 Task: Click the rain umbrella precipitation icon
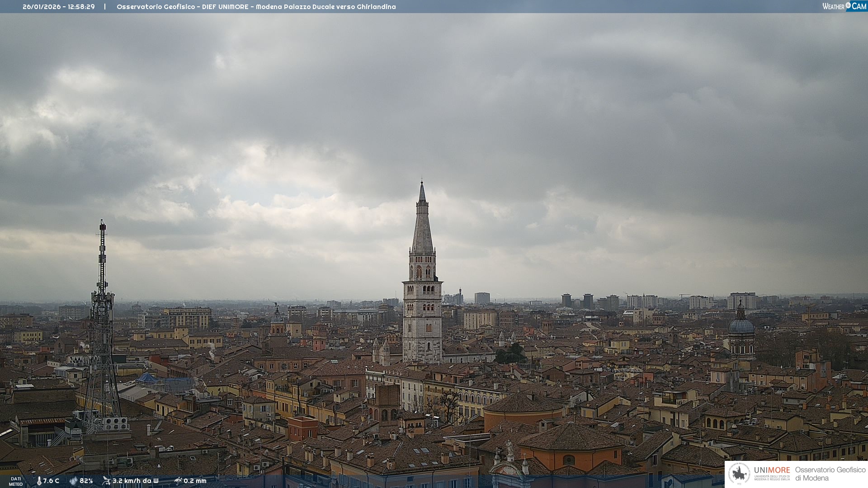coord(178,481)
